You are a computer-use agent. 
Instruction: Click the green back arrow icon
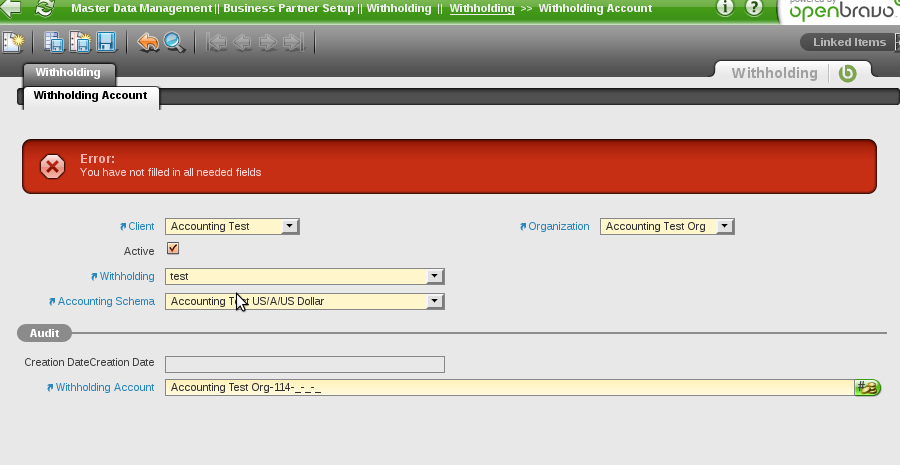point(11,8)
